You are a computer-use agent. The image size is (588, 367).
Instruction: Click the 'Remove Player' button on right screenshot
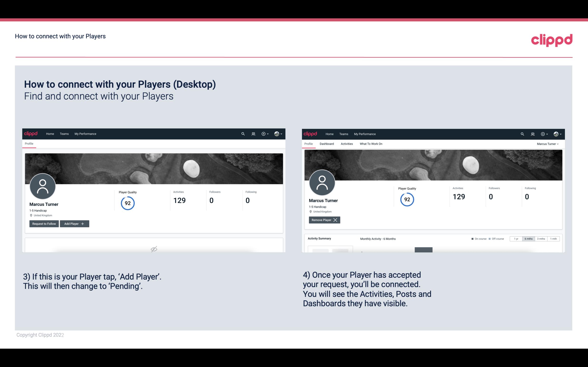point(324,219)
